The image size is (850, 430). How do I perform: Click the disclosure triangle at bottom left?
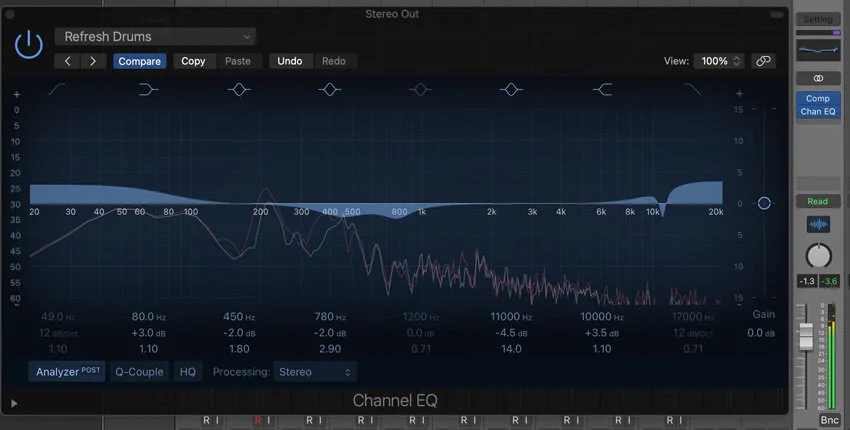click(14, 403)
